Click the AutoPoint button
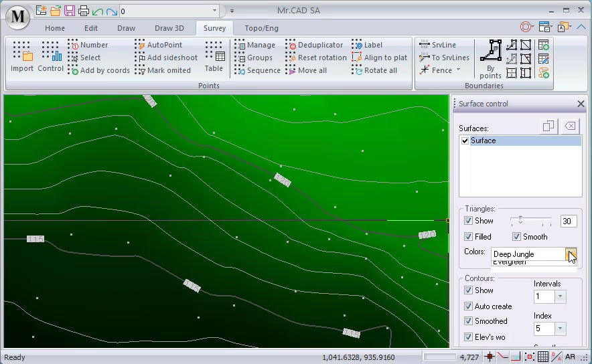592x364 pixels. tap(159, 45)
